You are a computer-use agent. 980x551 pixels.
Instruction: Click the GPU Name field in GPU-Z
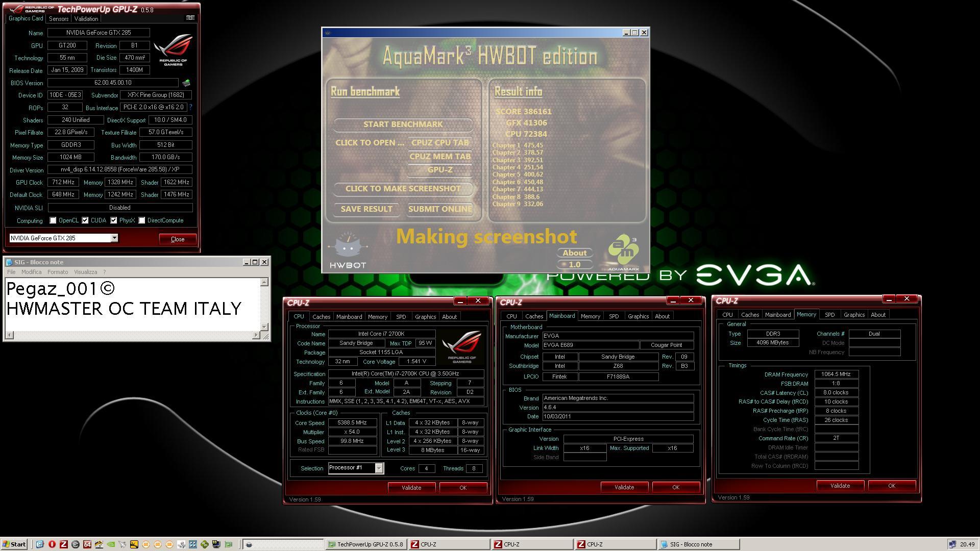click(x=99, y=33)
